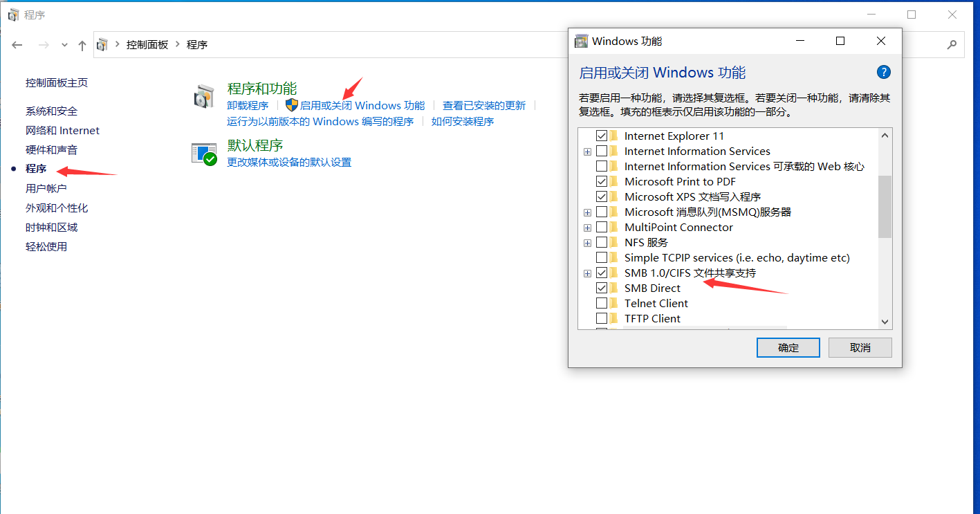Click the forward arrow in Control Panel

[x=43, y=45]
